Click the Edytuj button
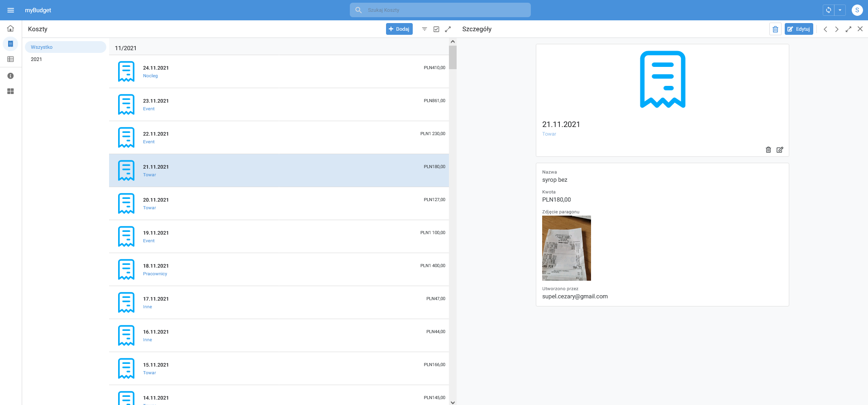The width and height of the screenshot is (868, 405). click(x=799, y=29)
